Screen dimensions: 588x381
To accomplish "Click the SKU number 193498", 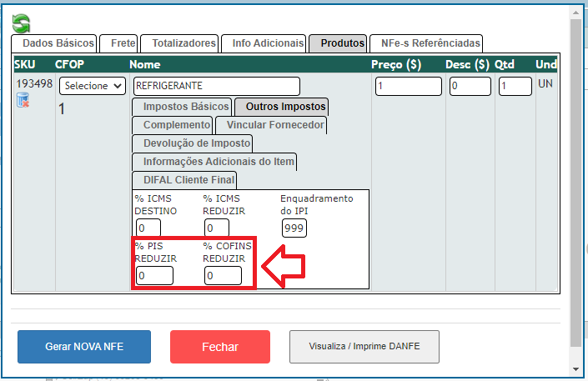I will 34,83.
